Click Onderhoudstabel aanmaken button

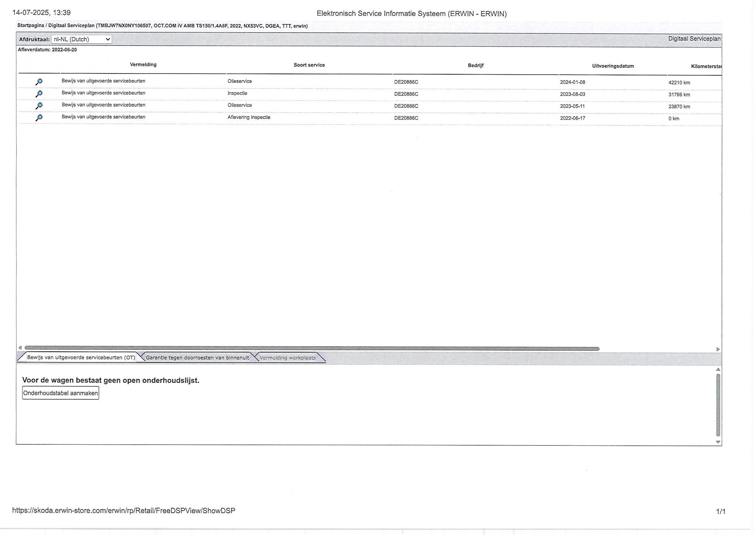[61, 393]
